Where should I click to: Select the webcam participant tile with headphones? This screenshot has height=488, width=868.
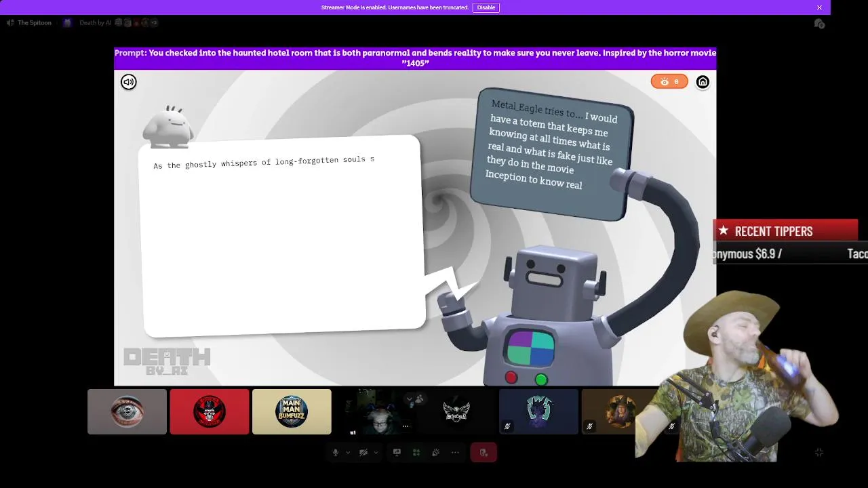pyautogui.click(x=374, y=411)
